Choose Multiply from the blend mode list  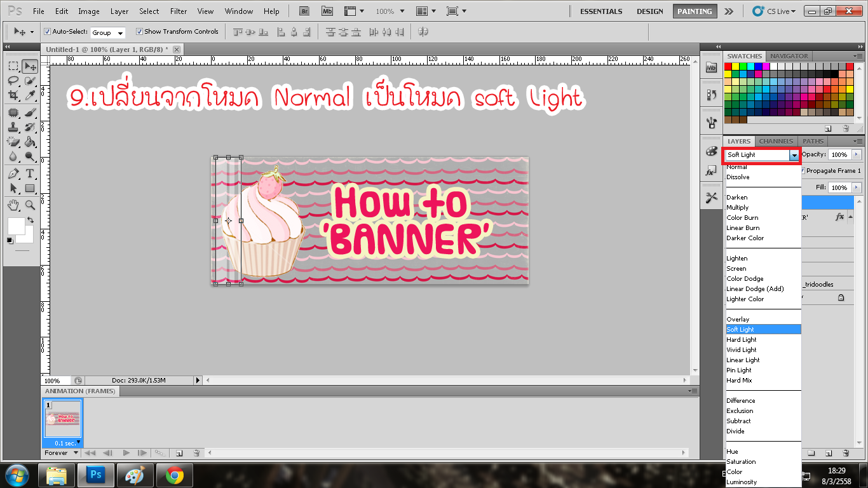763,208
